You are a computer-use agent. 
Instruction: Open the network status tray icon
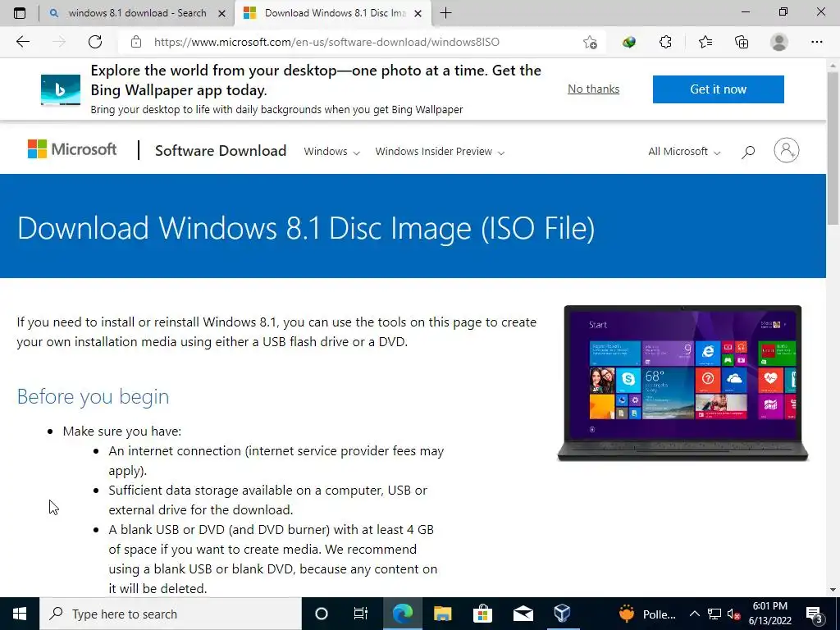[x=714, y=614]
